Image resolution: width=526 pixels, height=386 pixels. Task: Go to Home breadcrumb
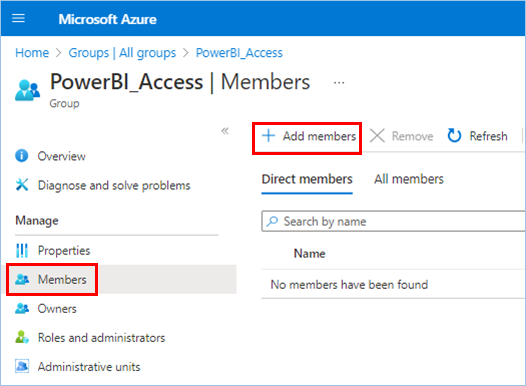point(32,53)
